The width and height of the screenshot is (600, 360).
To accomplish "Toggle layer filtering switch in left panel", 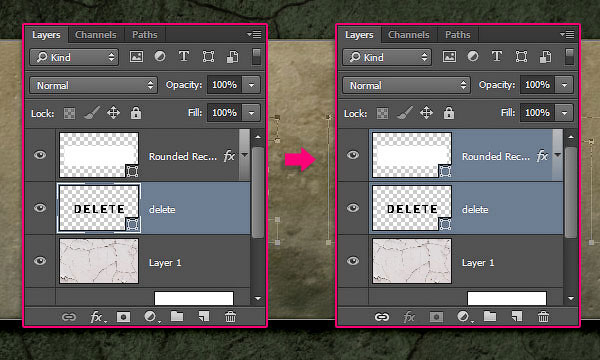I will click(256, 57).
